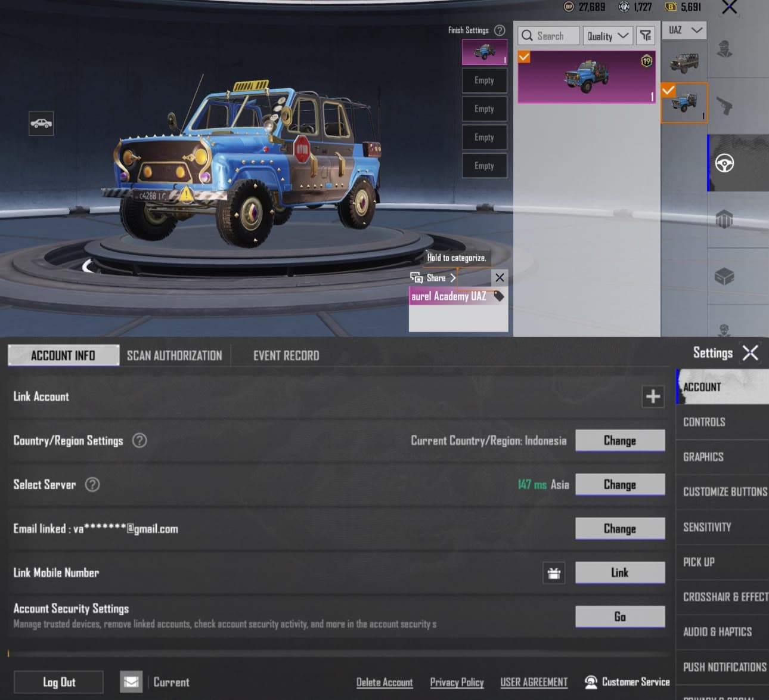This screenshot has height=700, width=769.
Task: Open the Select Server help icon
Action: 92,484
